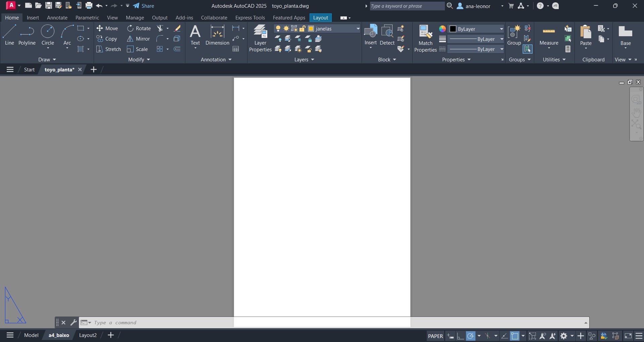The width and height of the screenshot is (644, 342).
Task: Open the ByLayer object color dropdown
Action: click(501, 29)
